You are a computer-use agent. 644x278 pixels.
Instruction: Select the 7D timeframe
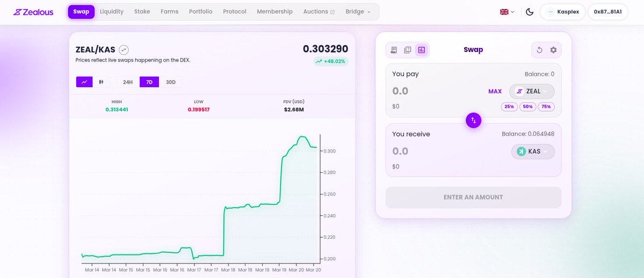[x=149, y=82]
